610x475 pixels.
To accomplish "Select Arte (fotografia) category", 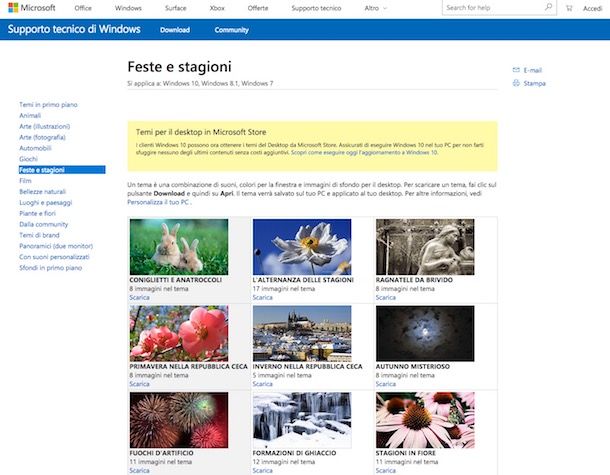I will tap(42, 137).
